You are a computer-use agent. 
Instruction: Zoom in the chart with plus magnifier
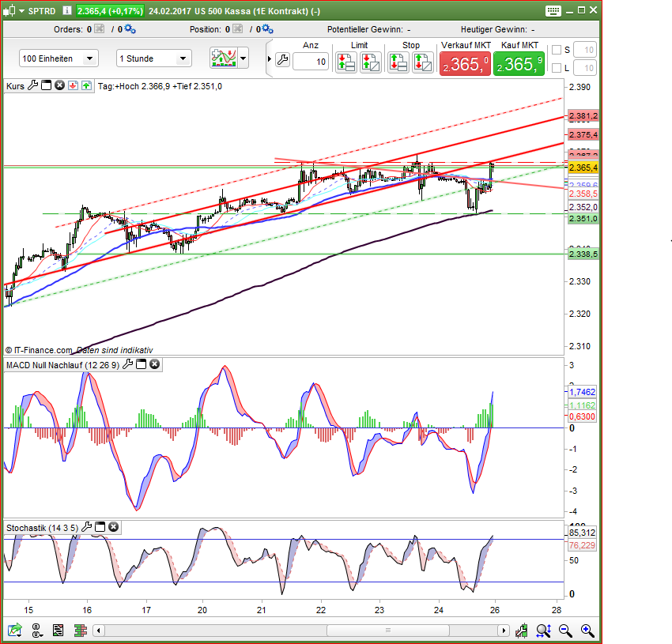[587, 631]
